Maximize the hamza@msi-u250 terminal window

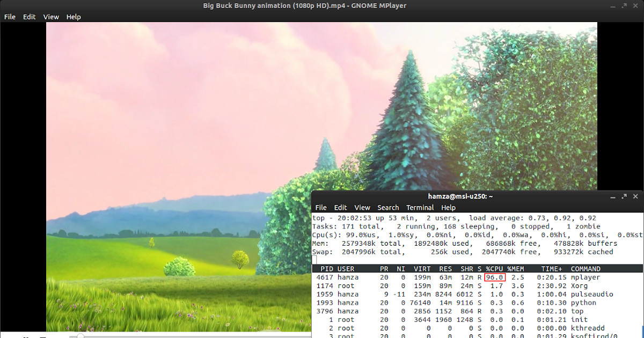click(624, 196)
